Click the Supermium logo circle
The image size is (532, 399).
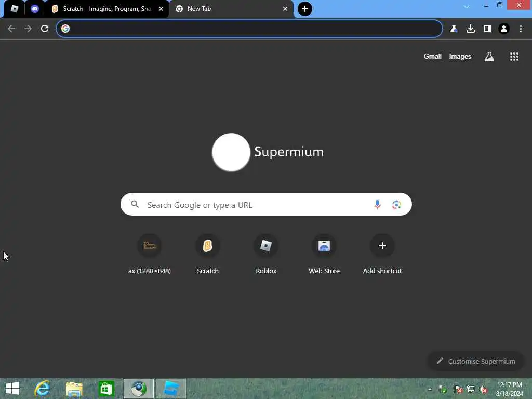click(231, 152)
